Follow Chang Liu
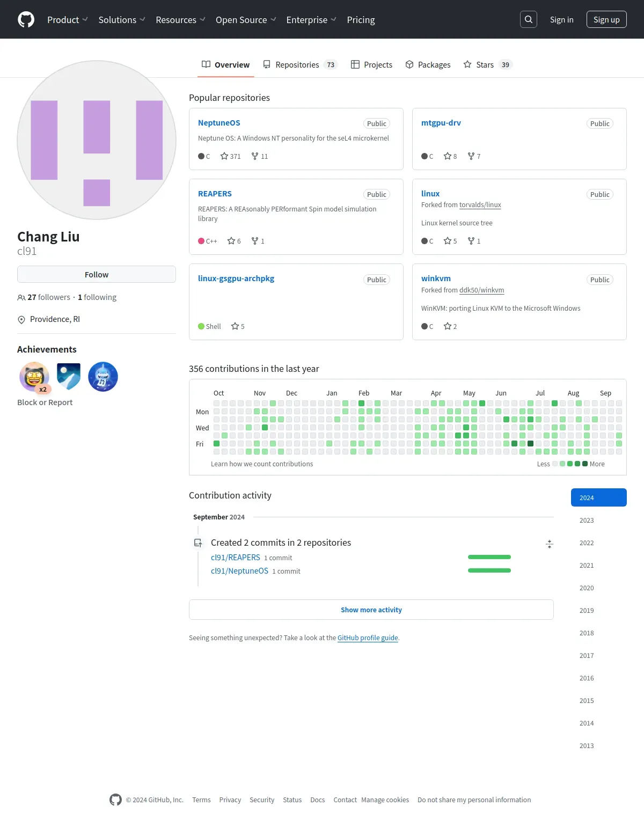This screenshot has width=644, height=828. coord(97,274)
